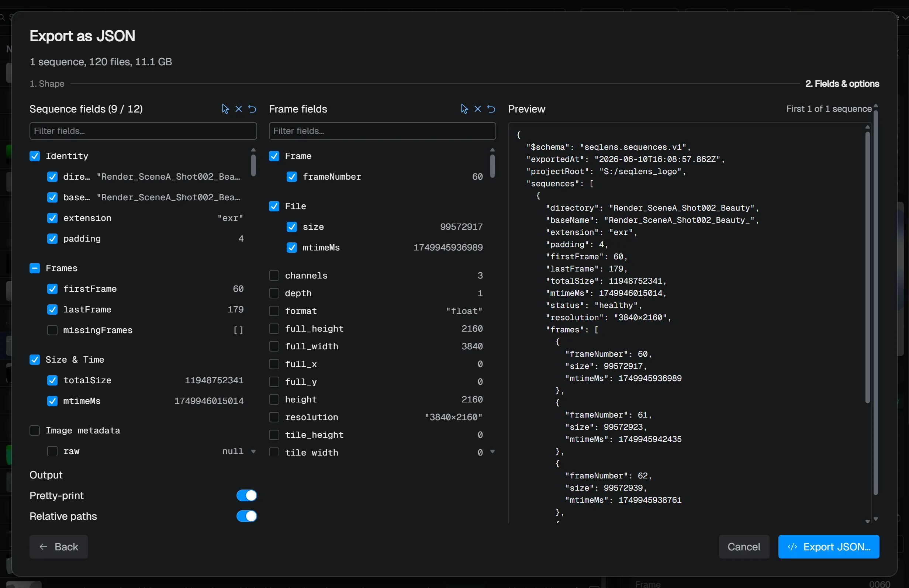Uncheck the extension field
The image size is (909, 588).
52,218
